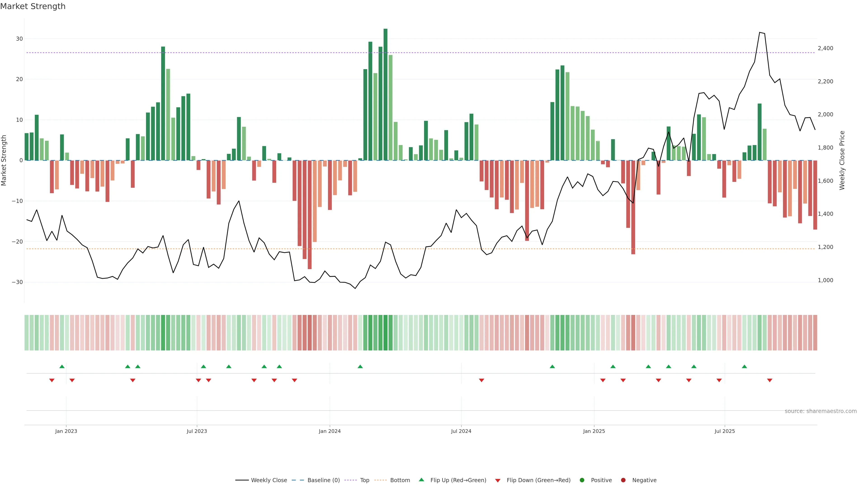Image resolution: width=868 pixels, height=488 pixels.
Task: Select the lone flip-down marker after Jul 2024
Action: [481, 380]
